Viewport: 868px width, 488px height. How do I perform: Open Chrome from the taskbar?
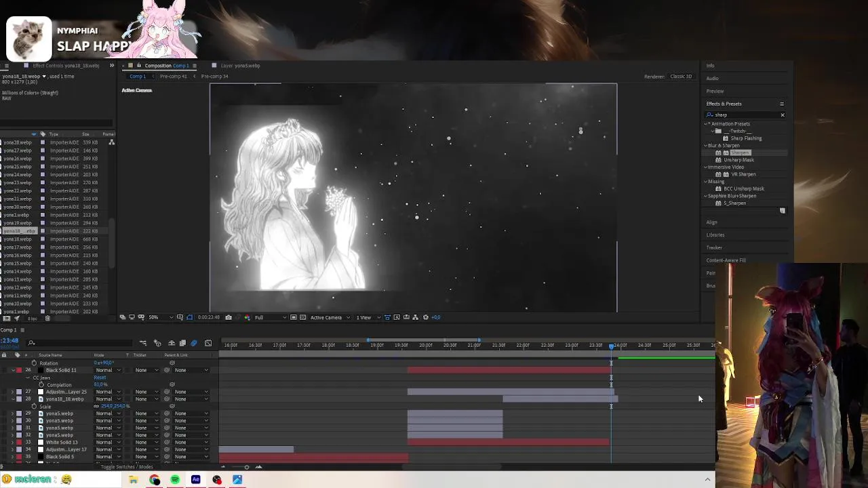(x=155, y=480)
